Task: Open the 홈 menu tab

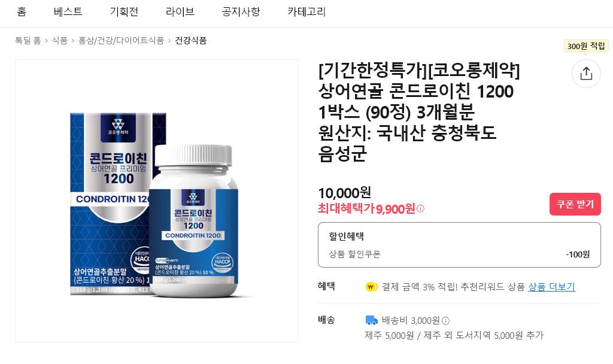Action: pos(22,12)
